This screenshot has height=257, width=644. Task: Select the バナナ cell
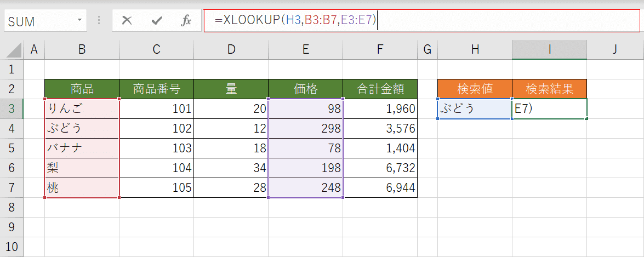[x=82, y=148]
